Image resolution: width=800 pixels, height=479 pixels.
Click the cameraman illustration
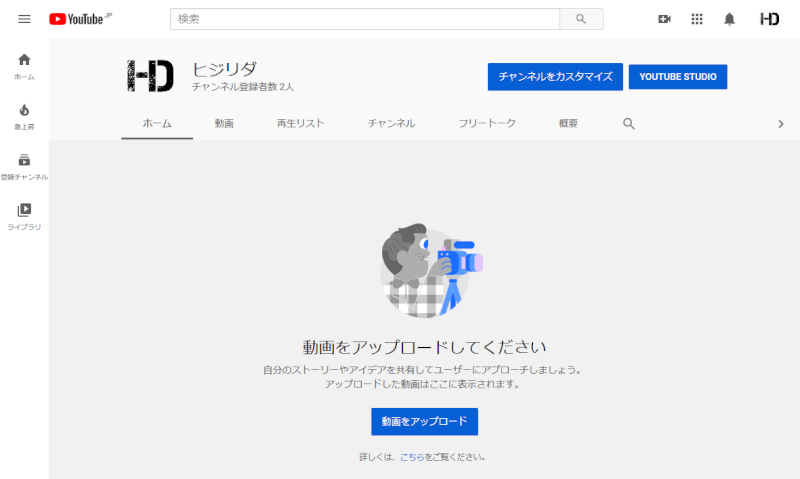click(x=431, y=271)
